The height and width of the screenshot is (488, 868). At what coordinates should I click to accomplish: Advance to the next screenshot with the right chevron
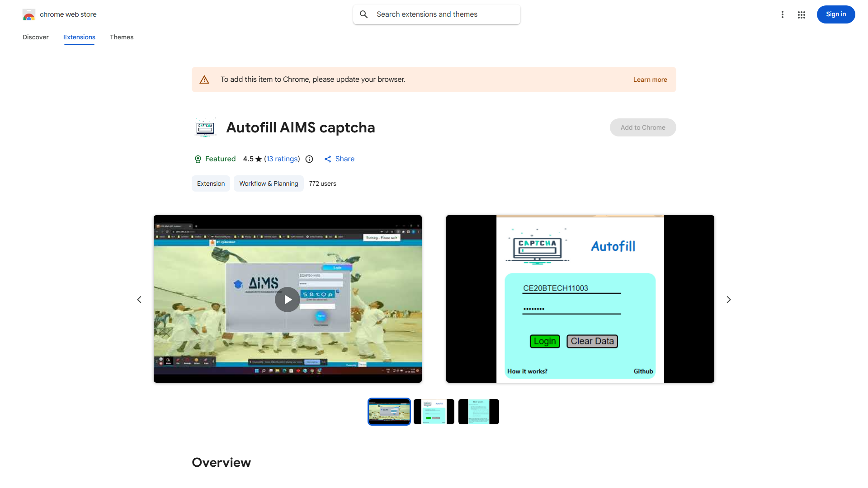(728, 299)
